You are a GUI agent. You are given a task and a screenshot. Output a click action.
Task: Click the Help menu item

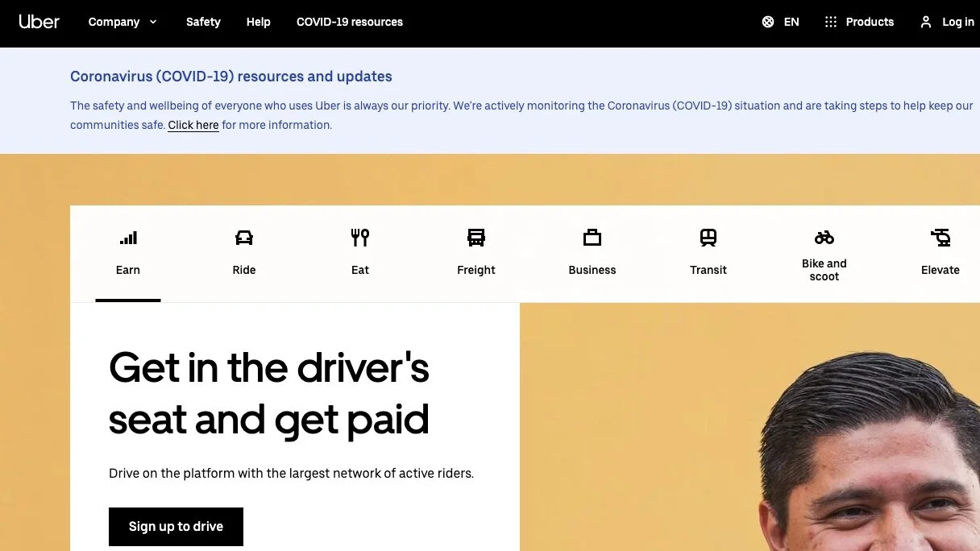point(258,22)
